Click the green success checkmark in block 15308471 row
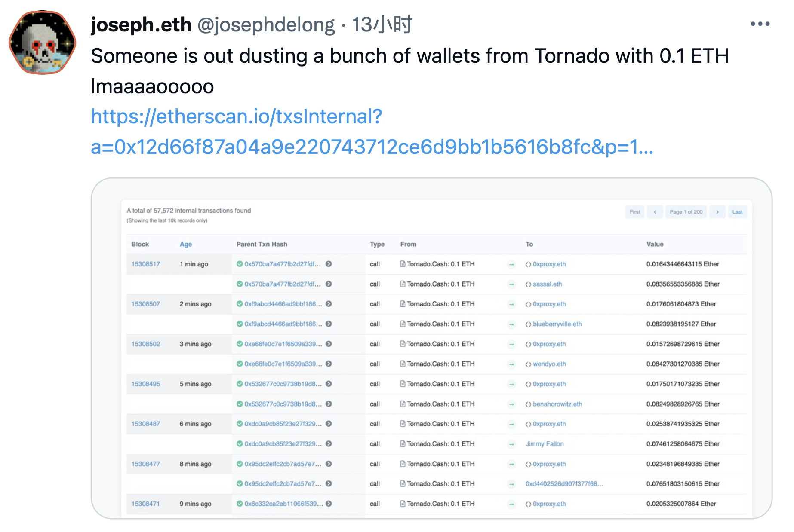Screen dimensions: 794x532 (x=240, y=504)
